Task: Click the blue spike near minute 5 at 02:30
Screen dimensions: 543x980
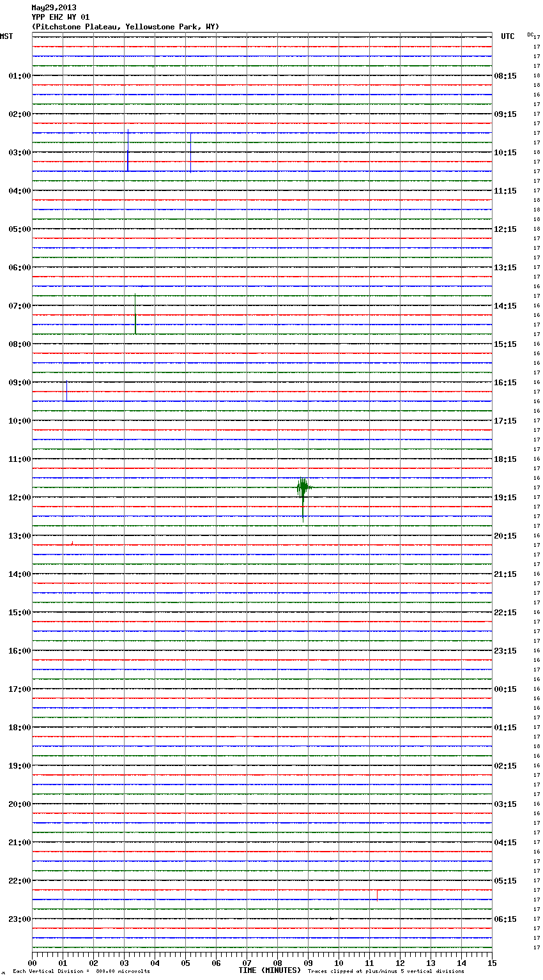Action: pyautogui.click(x=190, y=152)
